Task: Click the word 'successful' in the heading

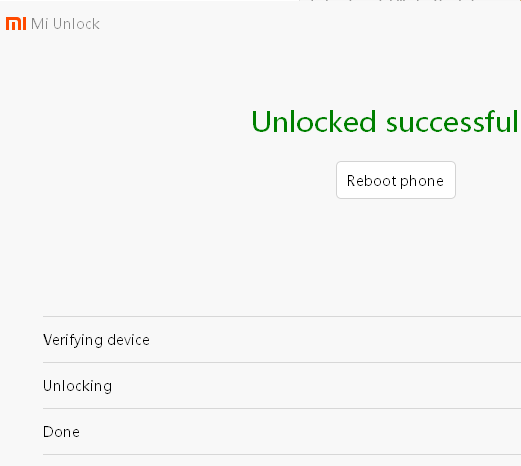Action: click(453, 122)
